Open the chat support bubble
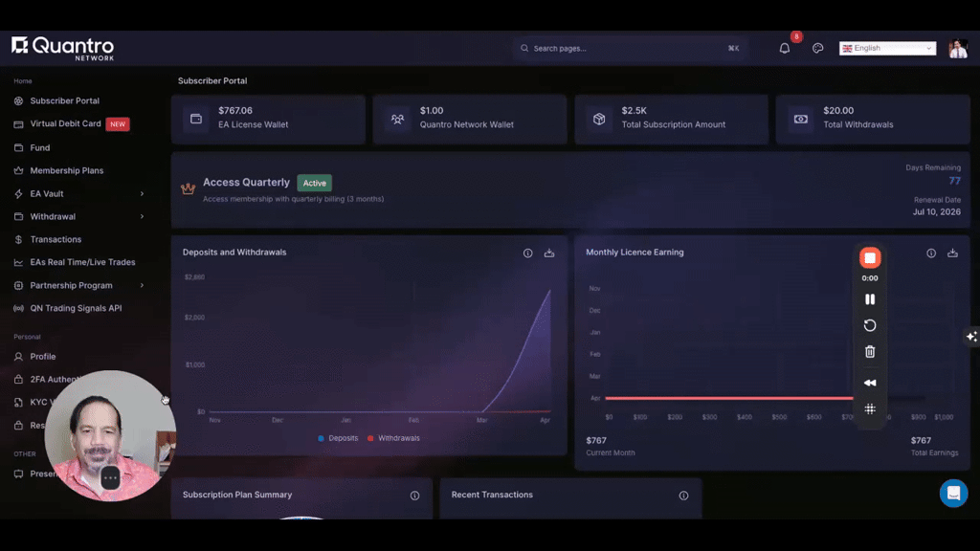The width and height of the screenshot is (980, 551). (x=954, y=494)
